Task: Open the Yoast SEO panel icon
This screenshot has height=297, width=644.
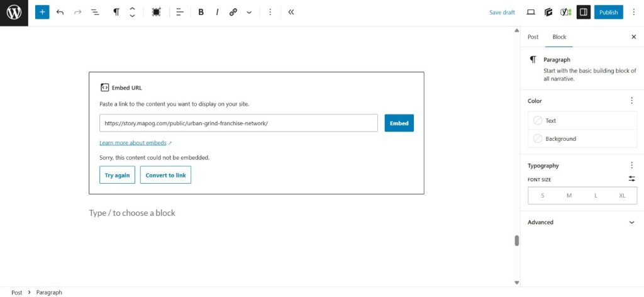Action: (566, 13)
